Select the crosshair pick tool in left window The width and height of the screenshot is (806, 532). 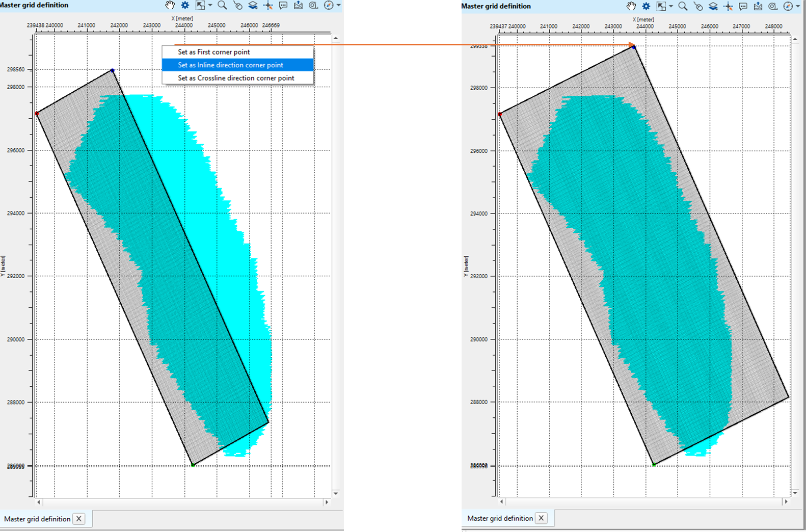(268, 5)
